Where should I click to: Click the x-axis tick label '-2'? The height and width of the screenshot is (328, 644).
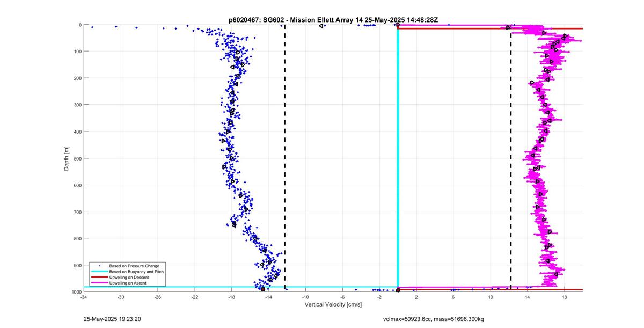379,297
